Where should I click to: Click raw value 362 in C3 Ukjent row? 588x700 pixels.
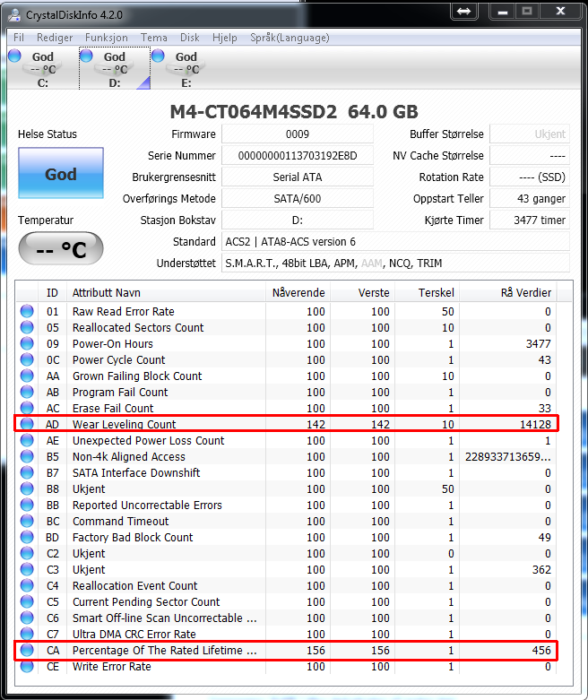541,570
